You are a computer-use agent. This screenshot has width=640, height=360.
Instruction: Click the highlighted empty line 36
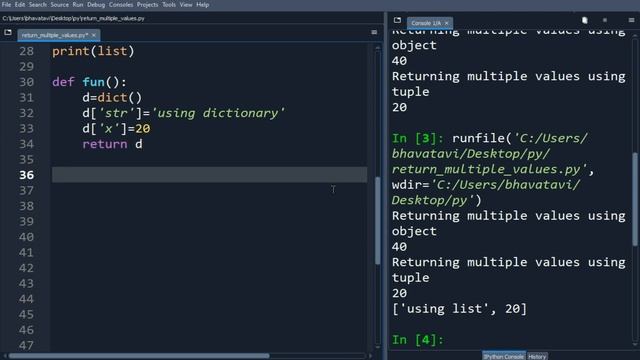coord(209,175)
